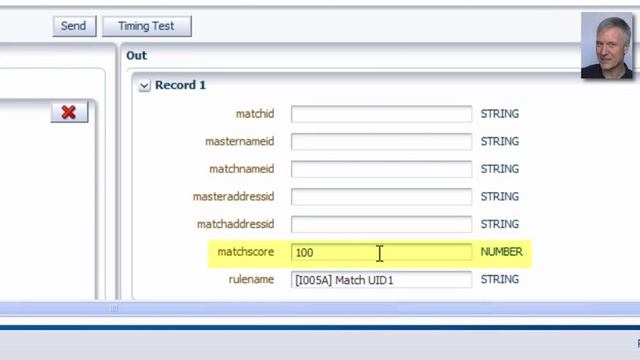Click the matchaddressid label
Viewport: 640px width, 360px height.
point(236,224)
